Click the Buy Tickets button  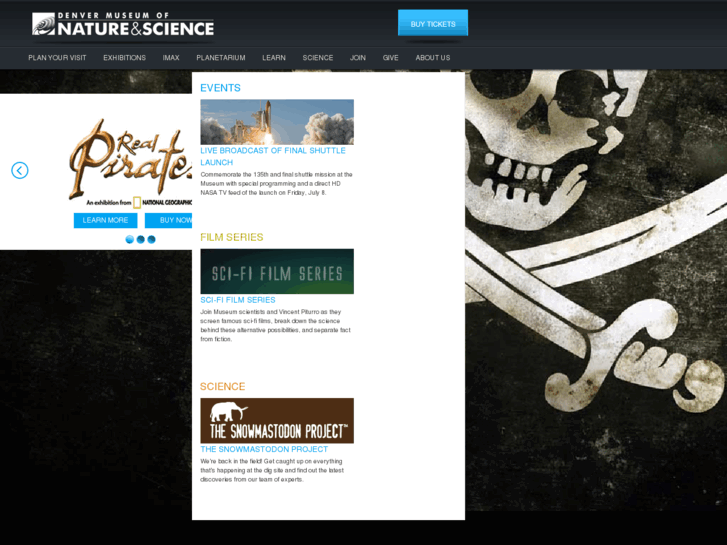(433, 23)
